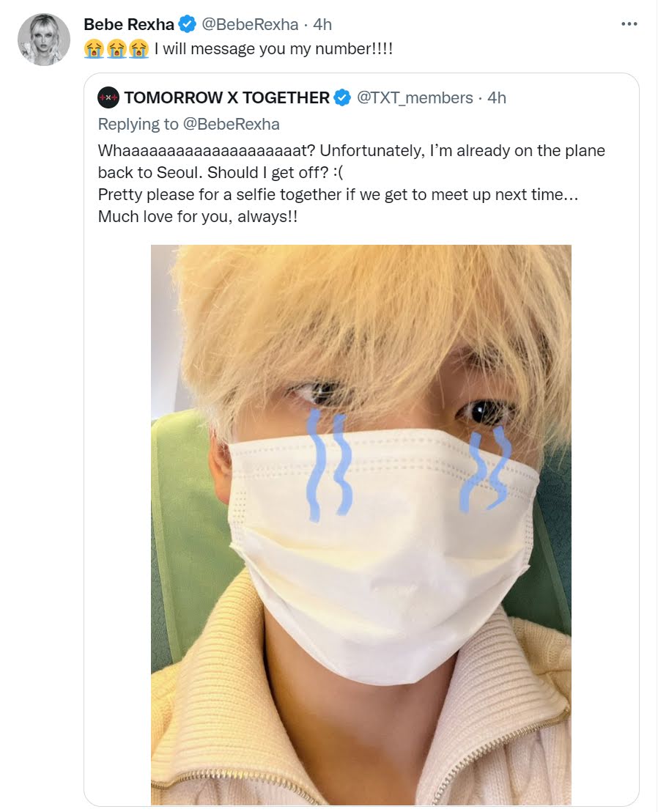Image resolution: width=658 pixels, height=812 pixels.
Task: Click the Much love for you, always line
Action: tap(198, 216)
